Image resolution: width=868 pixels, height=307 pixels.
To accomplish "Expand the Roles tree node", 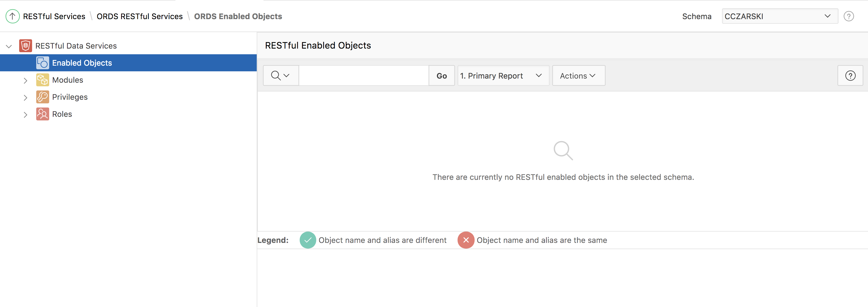I will pyautogui.click(x=26, y=115).
